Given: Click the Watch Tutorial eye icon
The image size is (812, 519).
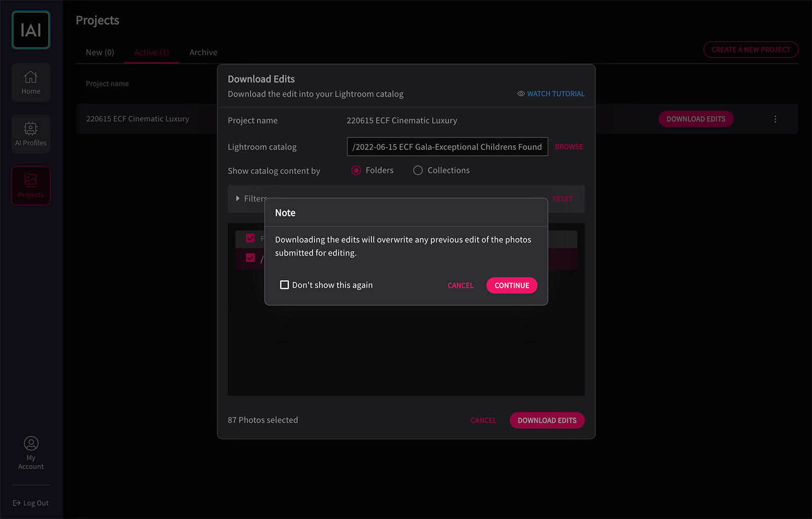Looking at the screenshot, I should tap(521, 94).
